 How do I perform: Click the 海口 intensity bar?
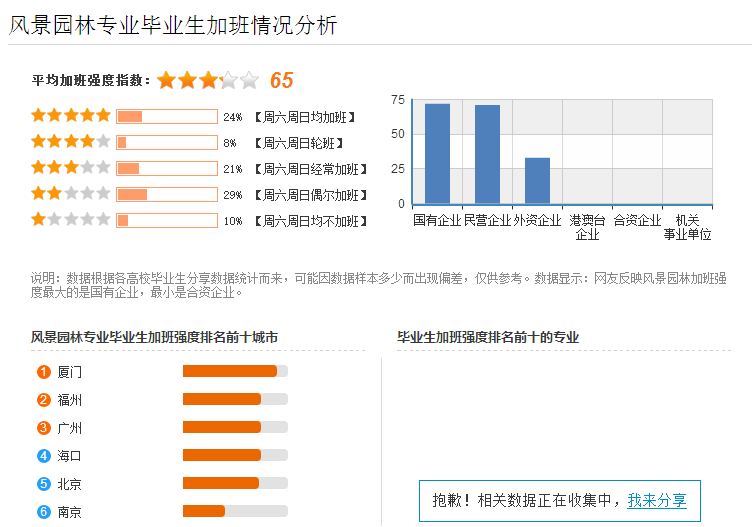pyautogui.click(x=235, y=454)
